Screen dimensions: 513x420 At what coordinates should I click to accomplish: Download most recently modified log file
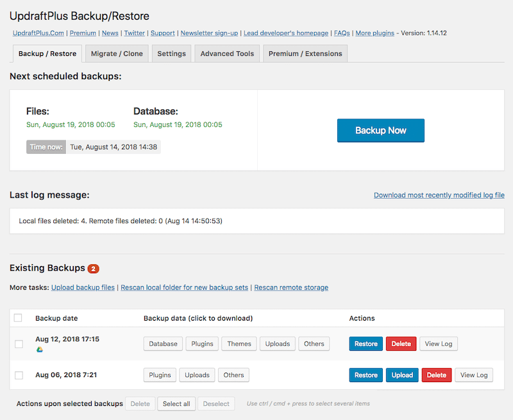point(439,195)
